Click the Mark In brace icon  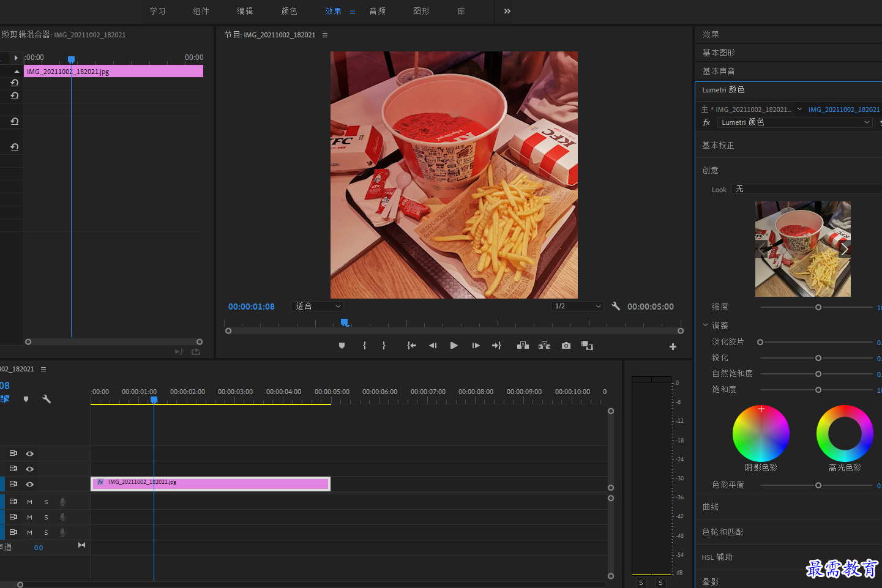pos(364,346)
